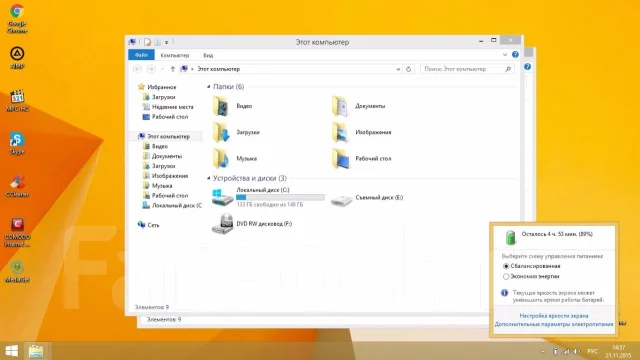The width and height of the screenshot is (640, 360).
Task: Click the search magnifier icon
Action: [508, 69]
